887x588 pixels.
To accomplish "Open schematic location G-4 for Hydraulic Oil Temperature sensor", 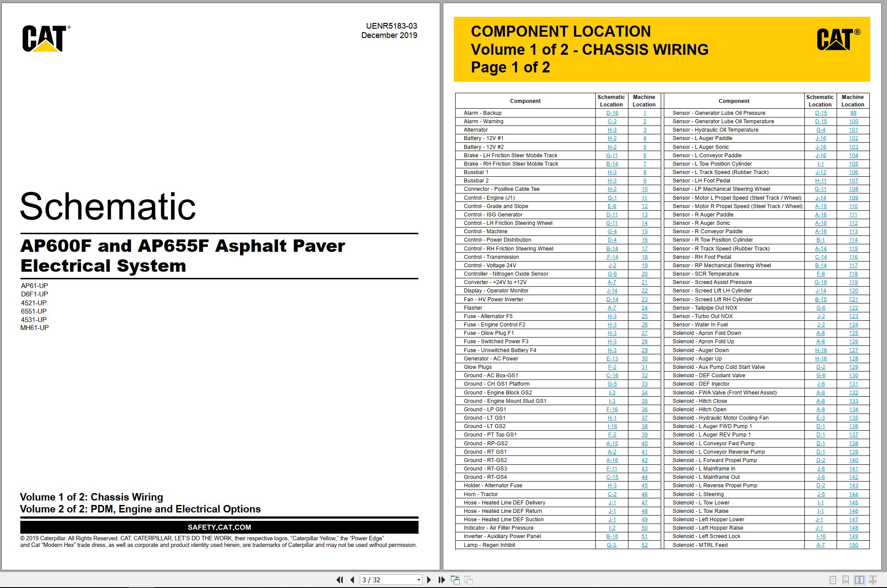I will (x=821, y=130).
